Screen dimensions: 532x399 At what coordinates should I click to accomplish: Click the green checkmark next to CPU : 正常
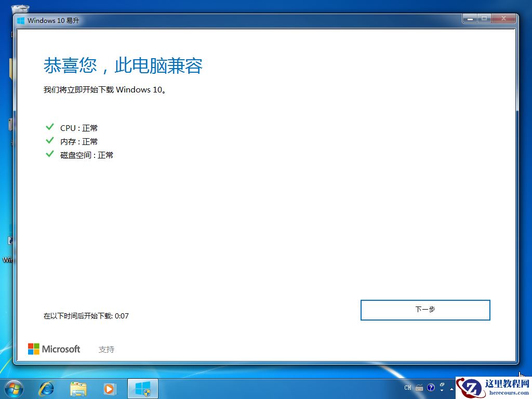(x=50, y=127)
